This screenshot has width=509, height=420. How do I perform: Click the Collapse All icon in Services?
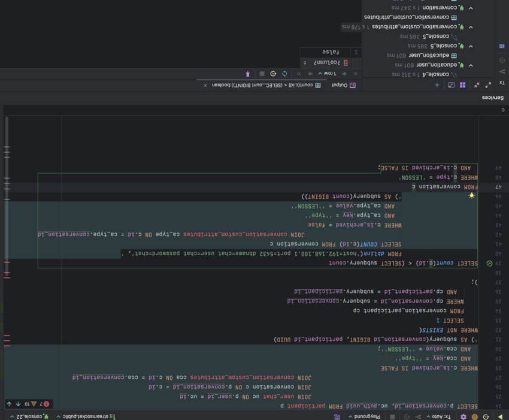[477, 85]
